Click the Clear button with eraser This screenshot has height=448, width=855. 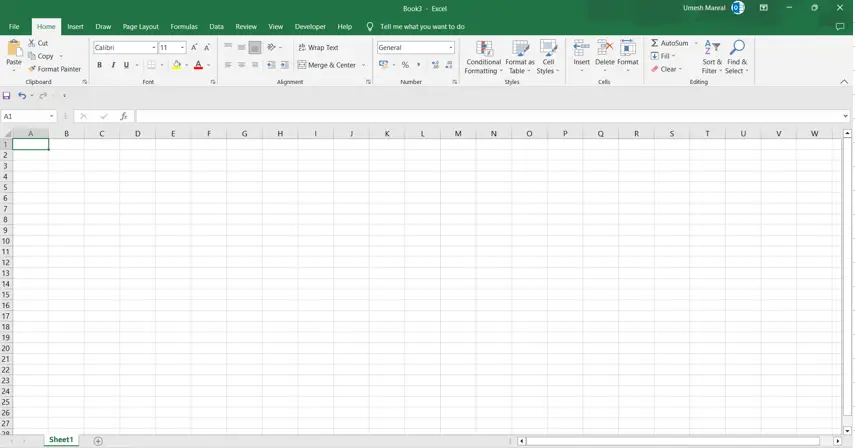coord(666,69)
